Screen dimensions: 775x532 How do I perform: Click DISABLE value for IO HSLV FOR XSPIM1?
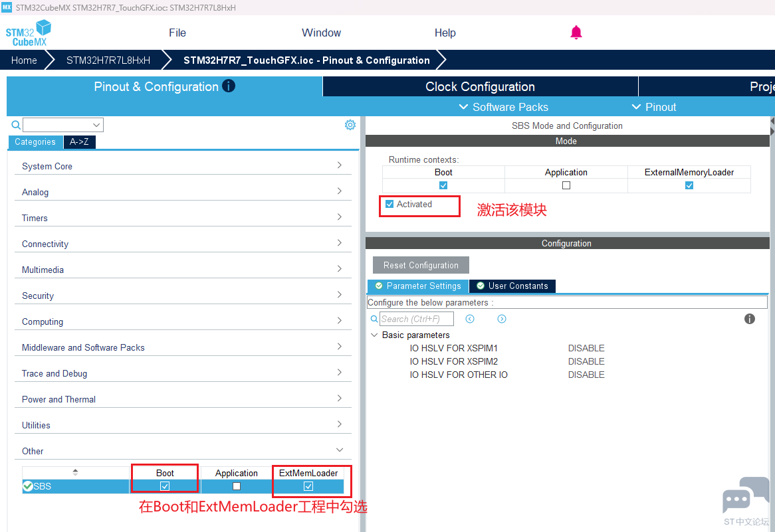coord(586,348)
